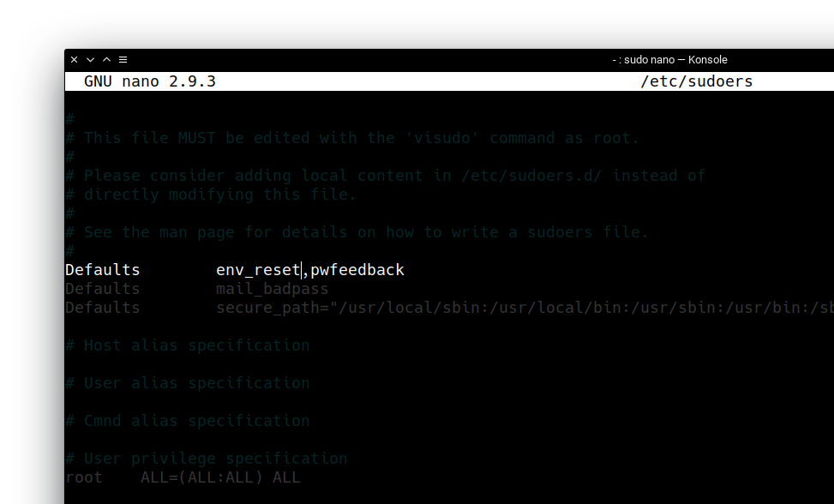The image size is (834, 504).
Task: Click the upward chevron icon on title bar
Action: (x=105, y=59)
